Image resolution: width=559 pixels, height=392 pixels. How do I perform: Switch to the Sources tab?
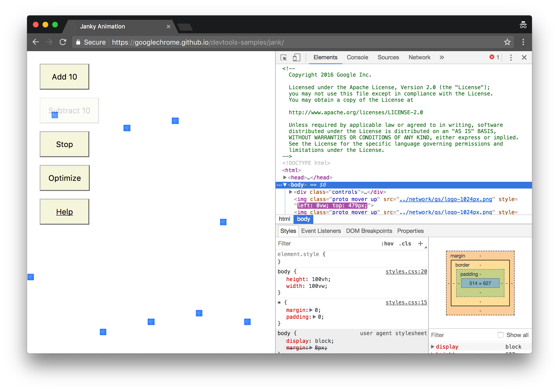click(388, 57)
